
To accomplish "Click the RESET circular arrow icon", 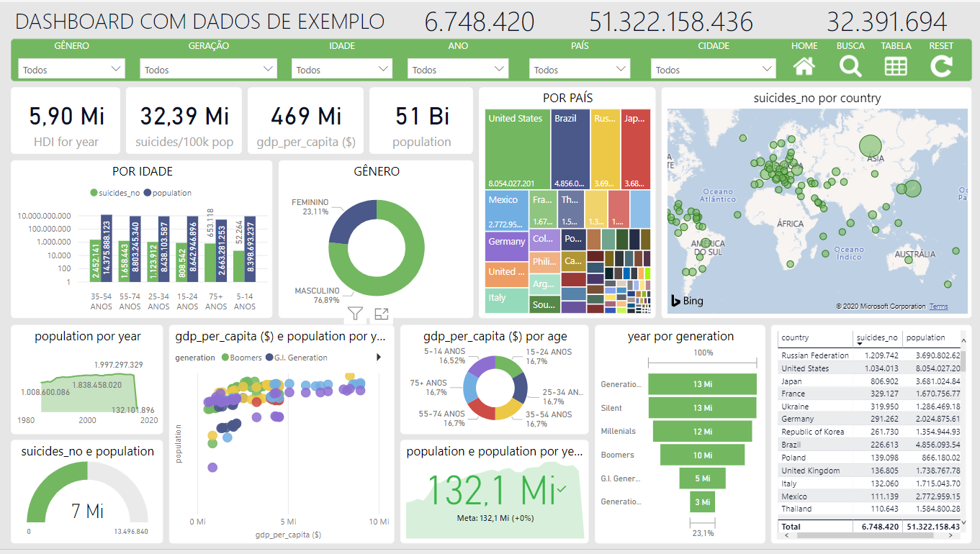I will 941,66.
